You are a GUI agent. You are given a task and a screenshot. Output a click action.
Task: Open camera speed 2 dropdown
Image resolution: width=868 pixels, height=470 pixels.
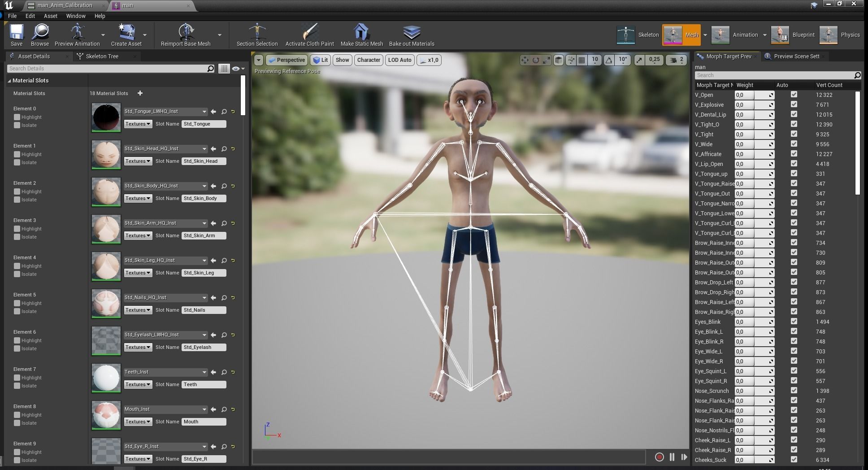tap(676, 60)
